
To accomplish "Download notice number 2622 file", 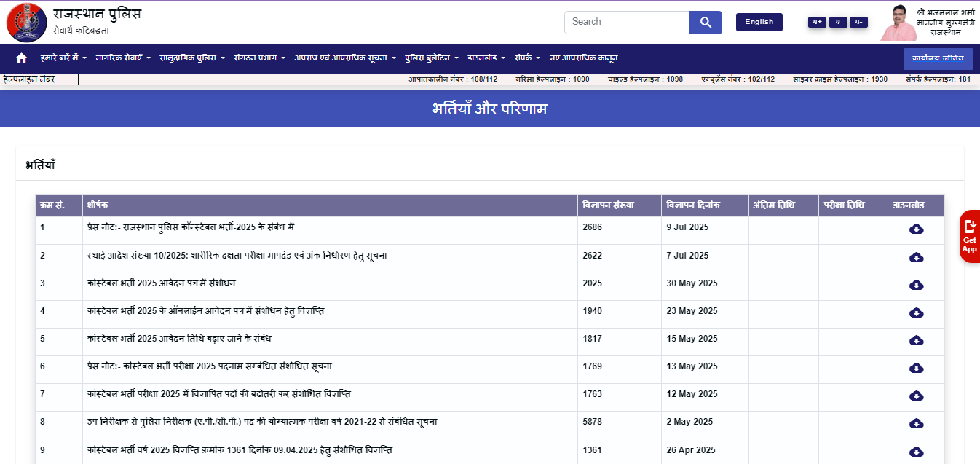I will pos(916,257).
